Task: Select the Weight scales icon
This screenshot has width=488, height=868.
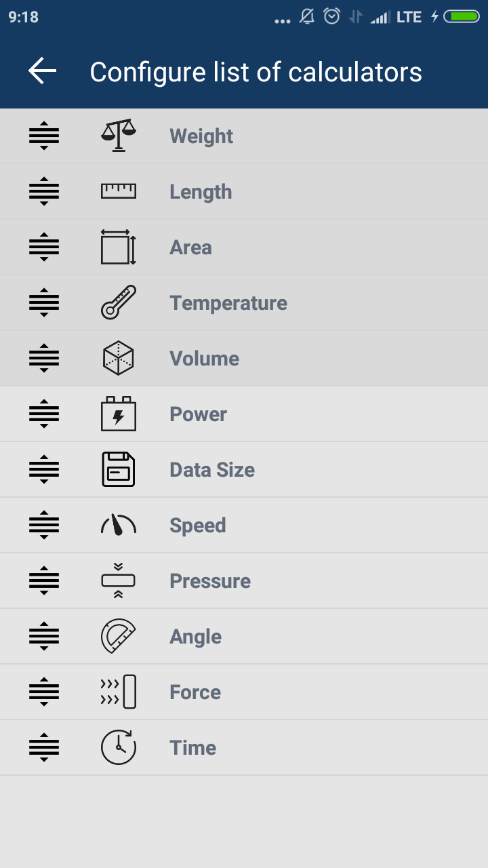Action: point(119,136)
